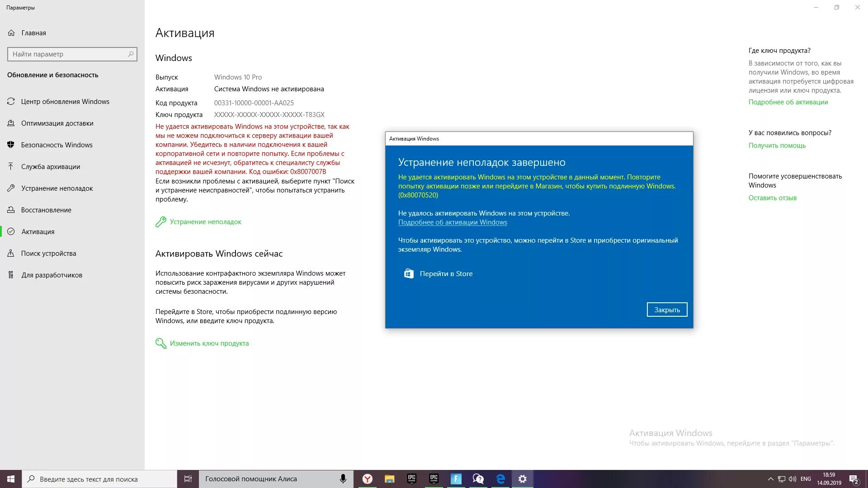The height and width of the screenshot is (488, 868).
Task: Click Troubleshoot Activation link
Action: click(206, 221)
